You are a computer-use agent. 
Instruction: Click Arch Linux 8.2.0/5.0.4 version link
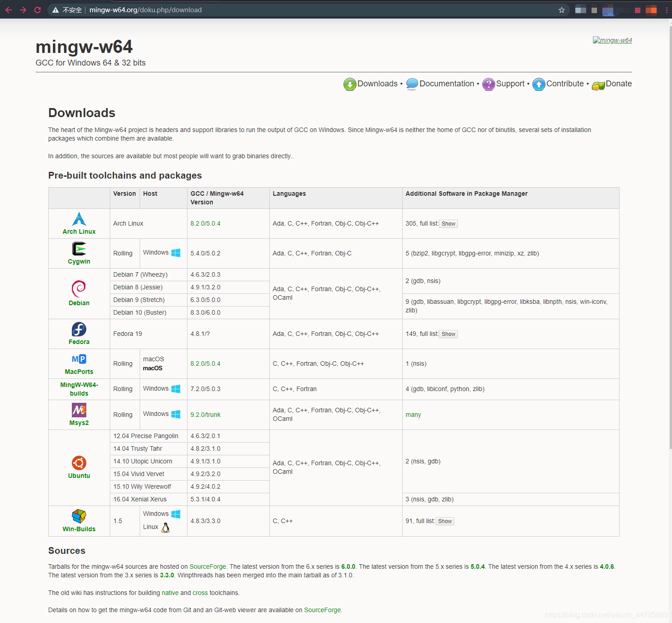click(205, 223)
